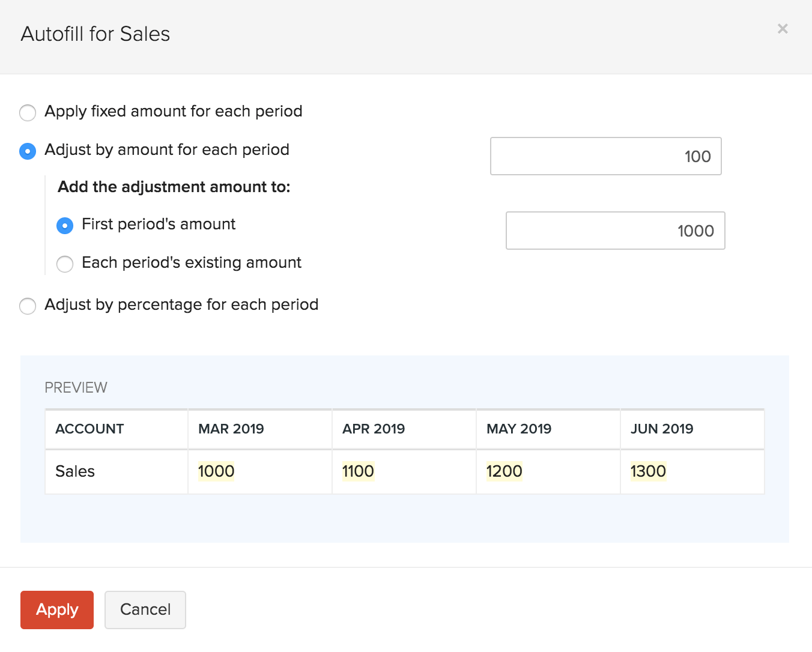Focus the first period amount field showing 1000
This screenshot has height=652, width=812.
pyautogui.click(x=615, y=231)
